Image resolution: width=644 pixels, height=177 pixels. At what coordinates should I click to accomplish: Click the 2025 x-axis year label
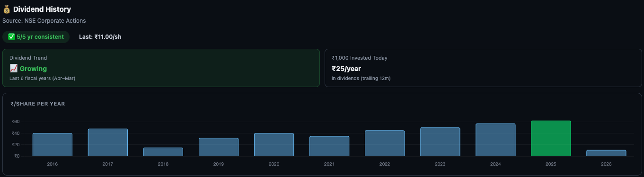(x=551, y=164)
